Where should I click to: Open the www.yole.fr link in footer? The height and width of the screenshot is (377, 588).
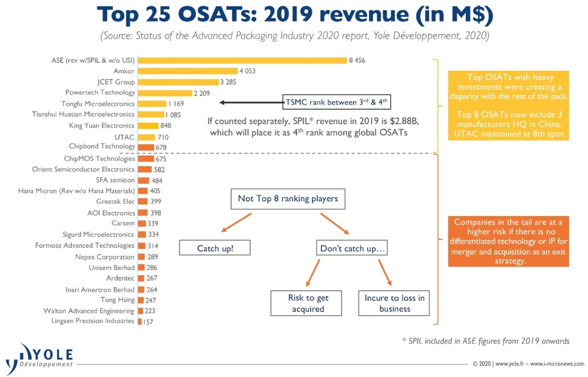pyautogui.click(x=509, y=364)
